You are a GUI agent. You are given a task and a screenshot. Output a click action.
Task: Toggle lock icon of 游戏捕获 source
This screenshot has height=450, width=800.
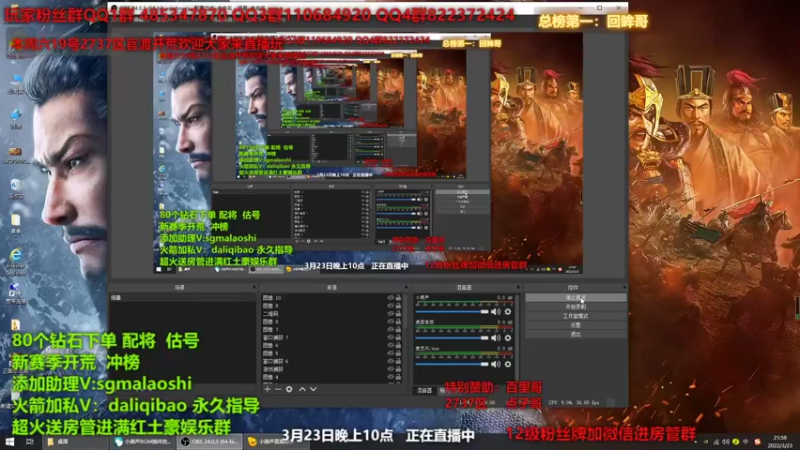point(398,369)
